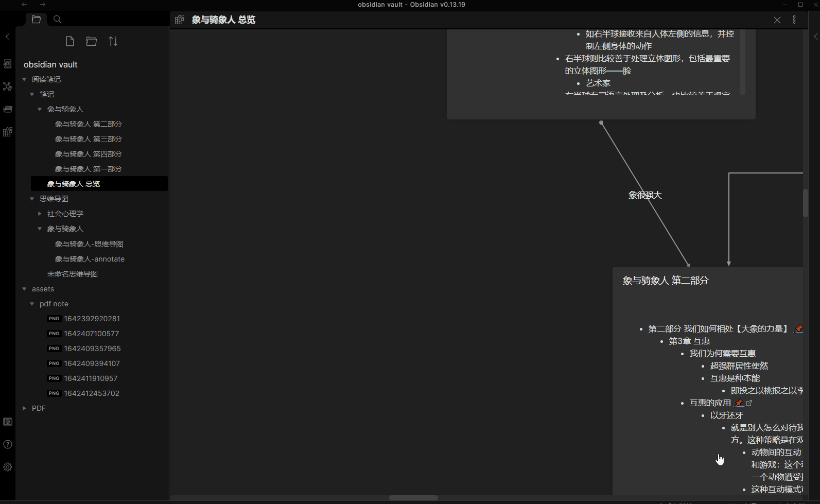This screenshot has width=820, height=504.
Task: Click the horizontal scrollbar thumb
Action: [x=413, y=498]
